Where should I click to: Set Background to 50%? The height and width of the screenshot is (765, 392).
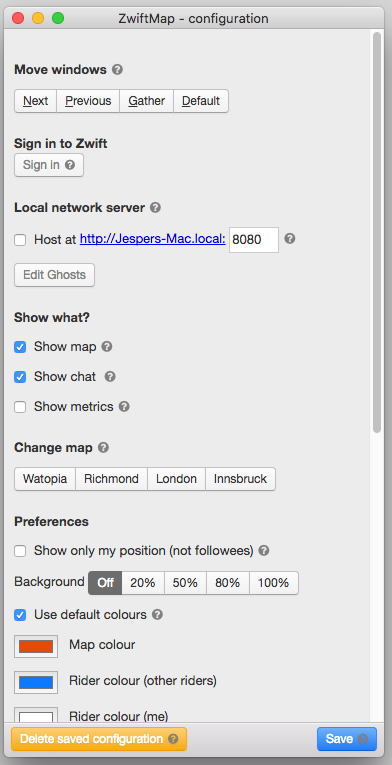(x=186, y=583)
